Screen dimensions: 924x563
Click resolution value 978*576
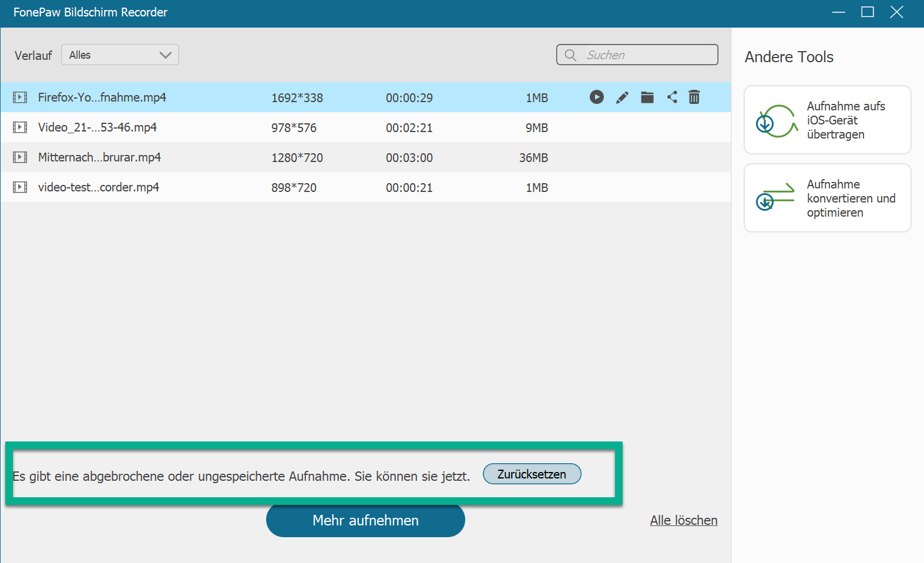(294, 128)
